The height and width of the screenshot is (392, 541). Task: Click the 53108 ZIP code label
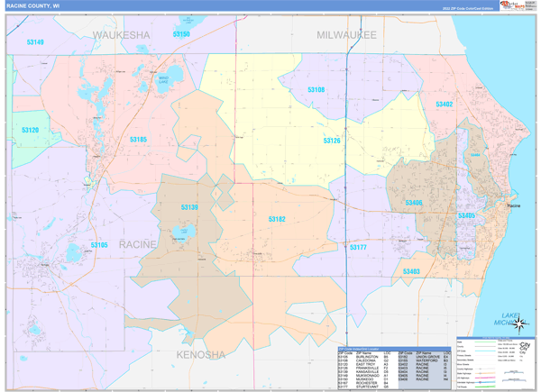pyautogui.click(x=316, y=90)
